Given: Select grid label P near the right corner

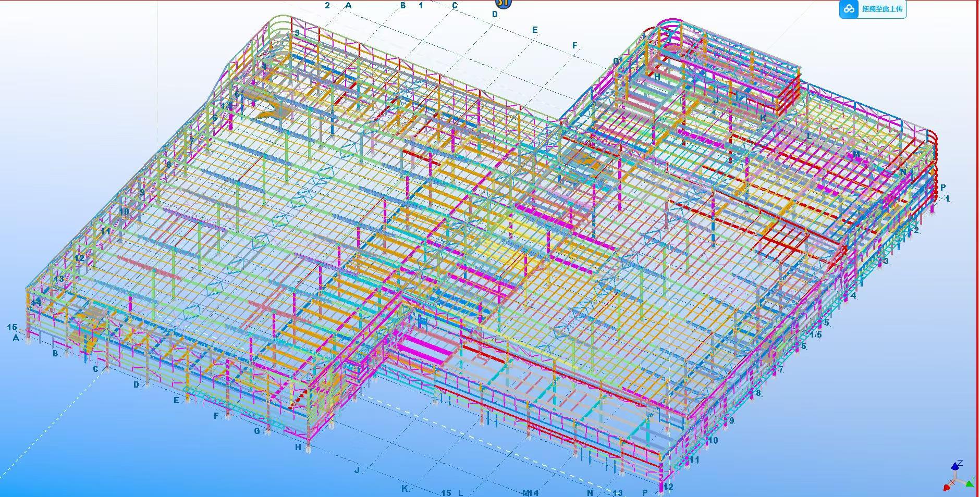Looking at the screenshot, I should pyautogui.click(x=943, y=188).
